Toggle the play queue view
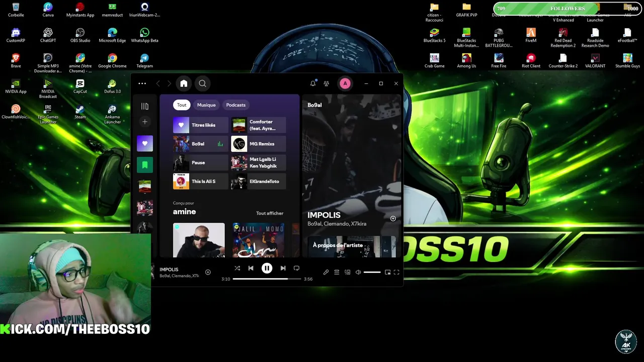Viewport: 644px width, 362px height. click(337, 273)
